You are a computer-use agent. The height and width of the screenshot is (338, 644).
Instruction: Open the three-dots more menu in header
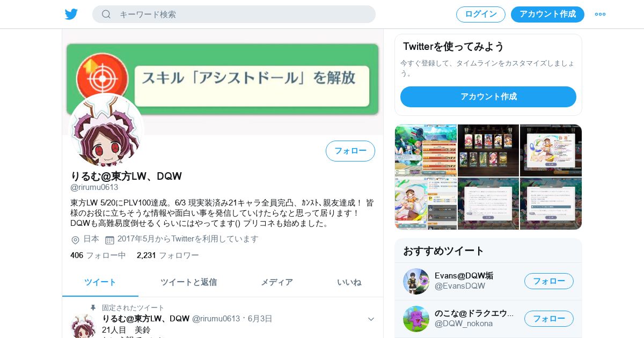(600, 14)
